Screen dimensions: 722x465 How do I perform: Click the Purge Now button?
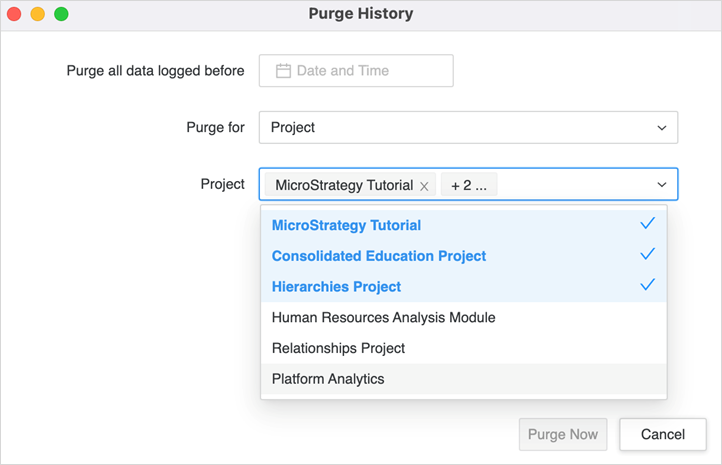(562, 434)
